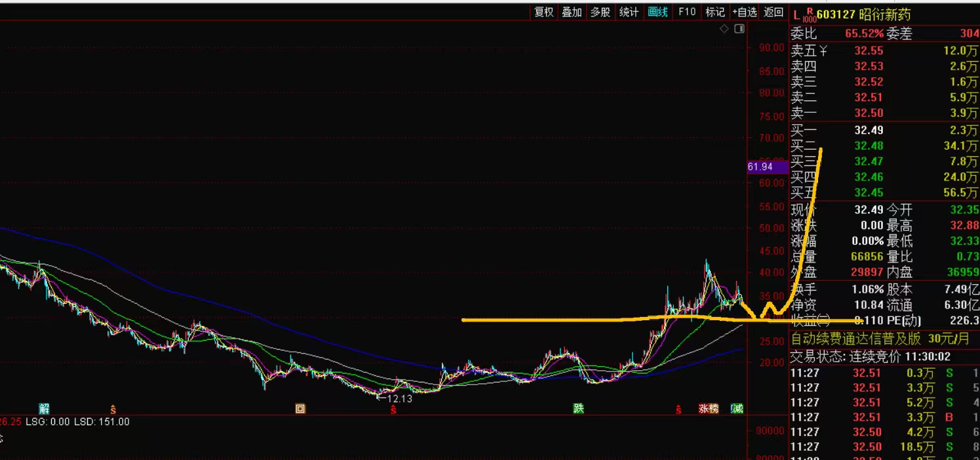Select stock title 603127 昭衍新药
This screenshot has width=980, height=460.
(863, 14)
